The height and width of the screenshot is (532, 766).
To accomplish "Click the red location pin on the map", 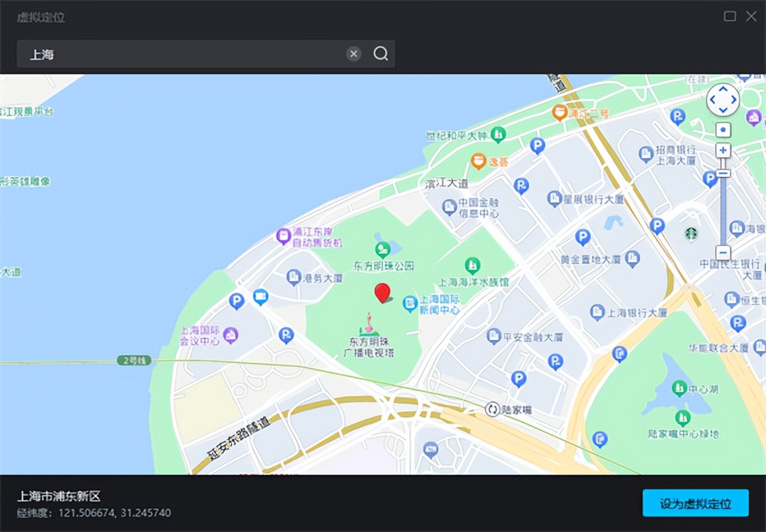I will (381, 292).
